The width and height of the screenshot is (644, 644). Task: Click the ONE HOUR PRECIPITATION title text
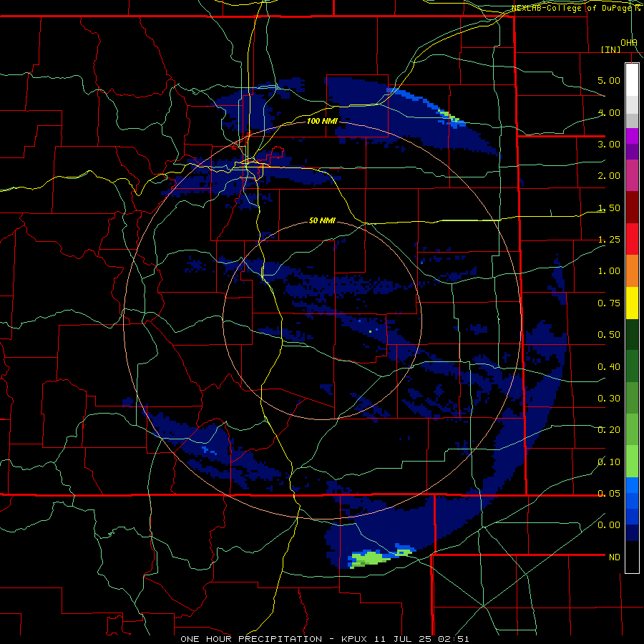251,639
